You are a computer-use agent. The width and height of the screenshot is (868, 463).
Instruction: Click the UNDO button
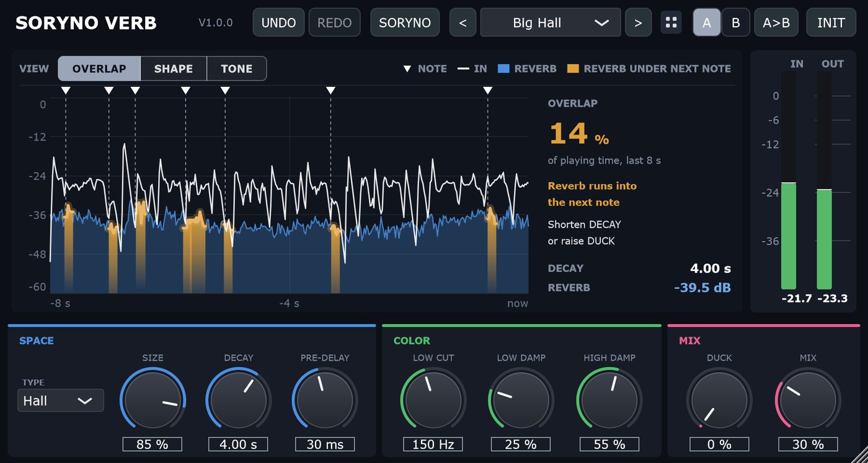[x=279, y=23]
